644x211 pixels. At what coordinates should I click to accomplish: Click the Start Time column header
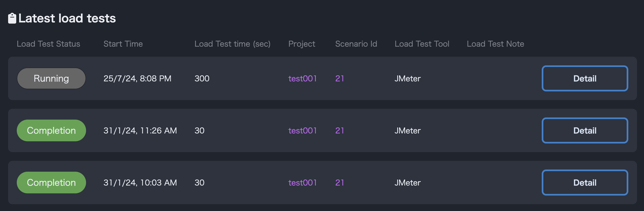(x=123, y=44)
